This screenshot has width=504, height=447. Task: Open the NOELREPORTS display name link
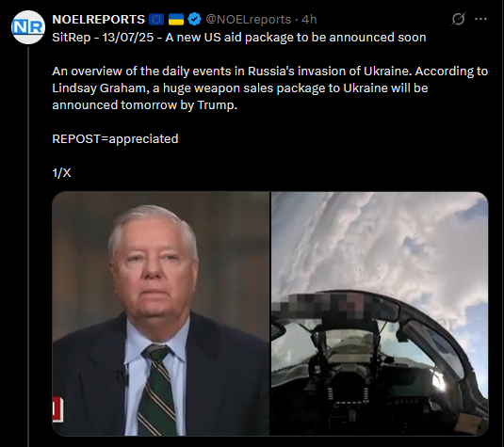pos(98,20)
